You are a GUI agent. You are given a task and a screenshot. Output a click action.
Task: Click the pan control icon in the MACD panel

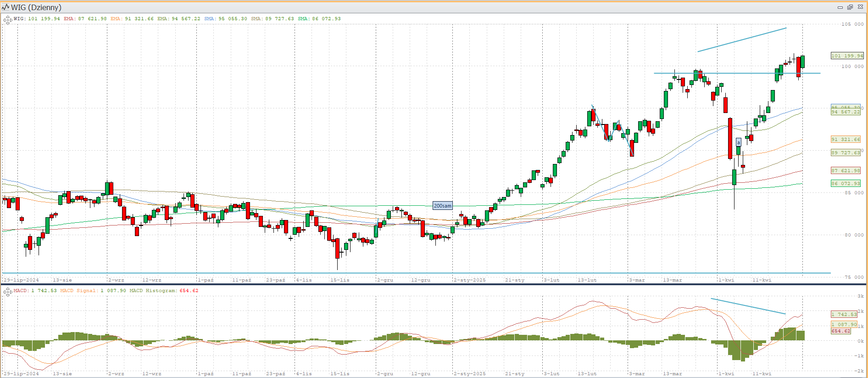[x=7, y=292]
